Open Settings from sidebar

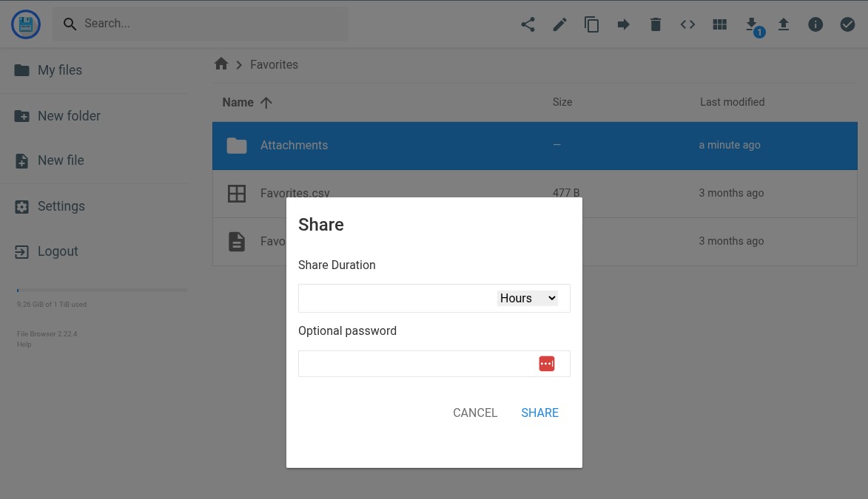61,206
